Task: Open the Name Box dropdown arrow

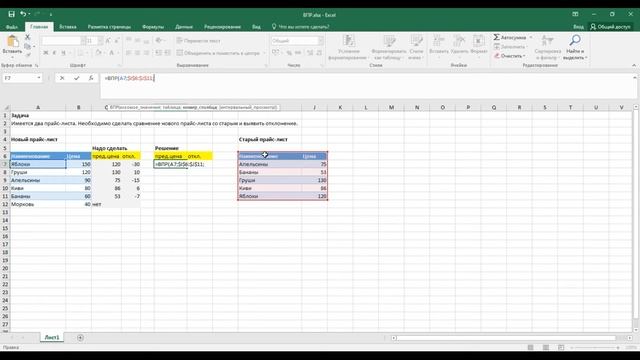Action: (39, 78)
